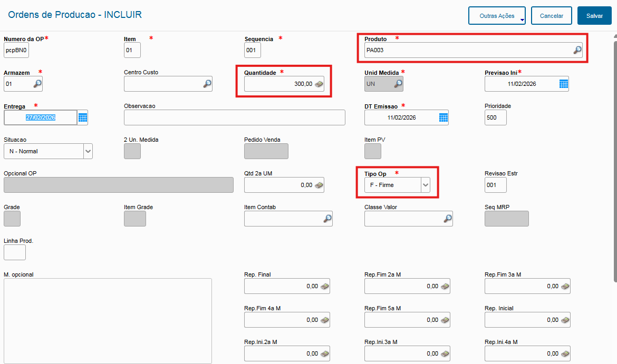
Task: Open the Outras Ações dropdown menu
Action: (x=497, y=16)
